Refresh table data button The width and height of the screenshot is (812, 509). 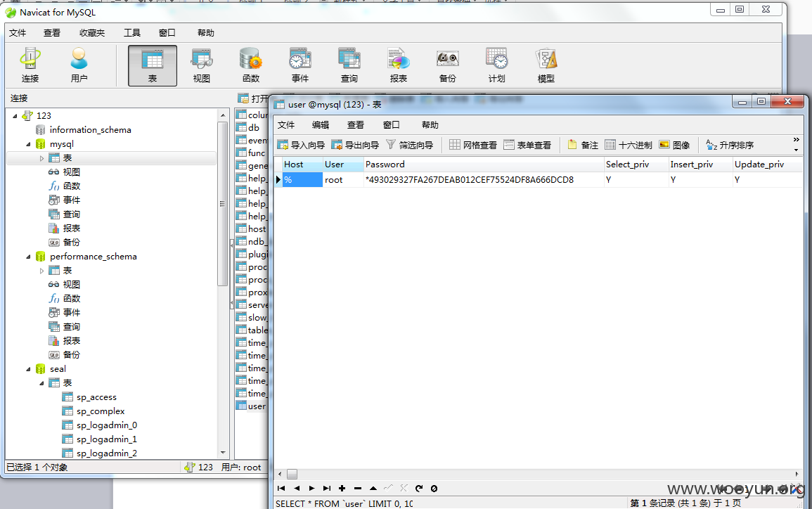(419, 489)
